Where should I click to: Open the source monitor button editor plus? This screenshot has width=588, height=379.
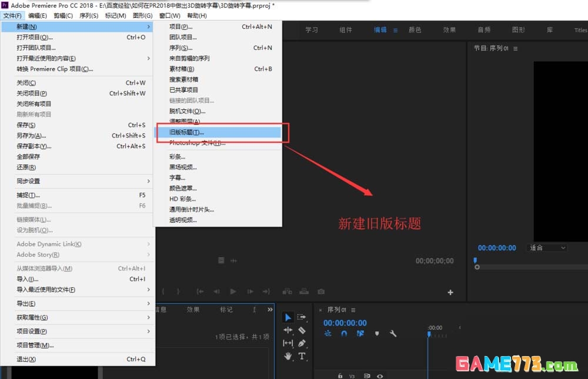(x=450, y=292)
